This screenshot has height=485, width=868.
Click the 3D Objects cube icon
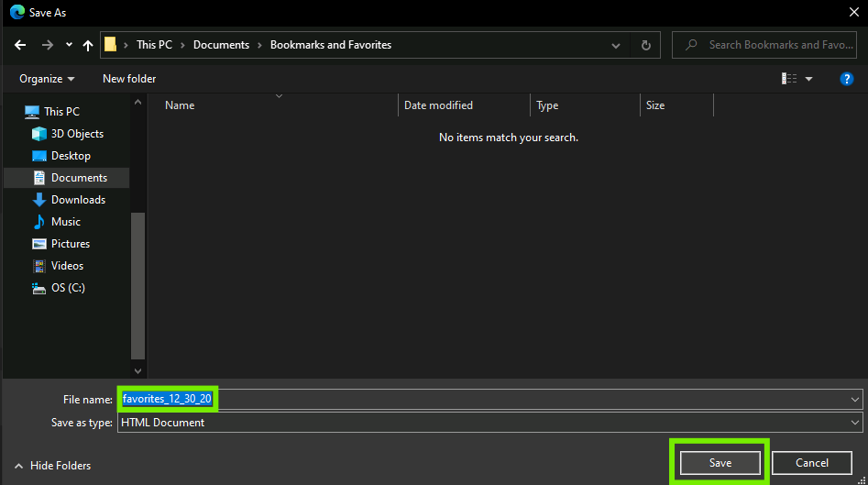[38, 134]
